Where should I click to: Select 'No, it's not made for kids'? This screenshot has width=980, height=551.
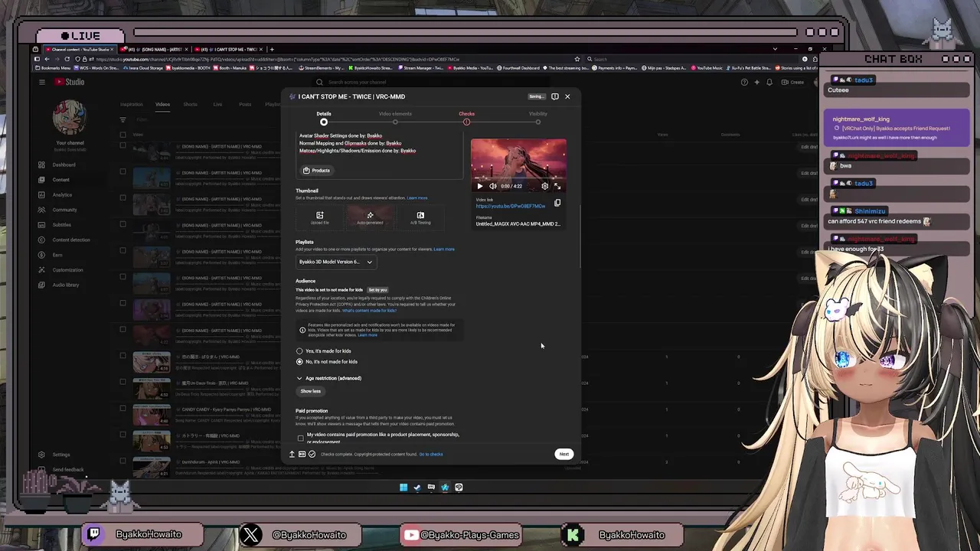coord(299,361)
